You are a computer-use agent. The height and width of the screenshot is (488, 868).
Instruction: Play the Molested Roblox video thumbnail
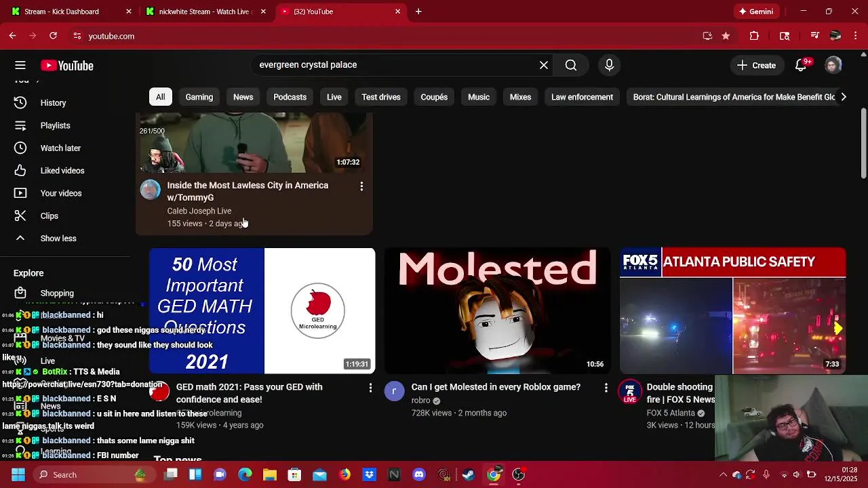497,310
